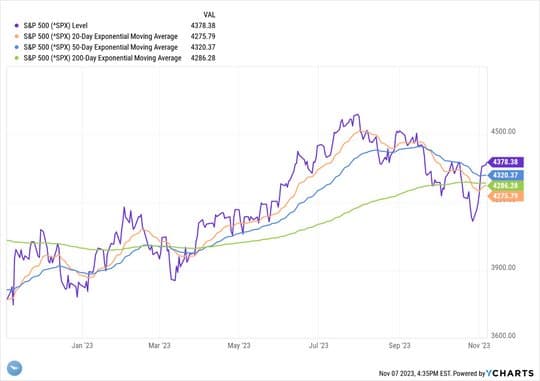This screenshot has height=381, width=540.
Task: Click legend value 4378.38
Action: point(203,25)
